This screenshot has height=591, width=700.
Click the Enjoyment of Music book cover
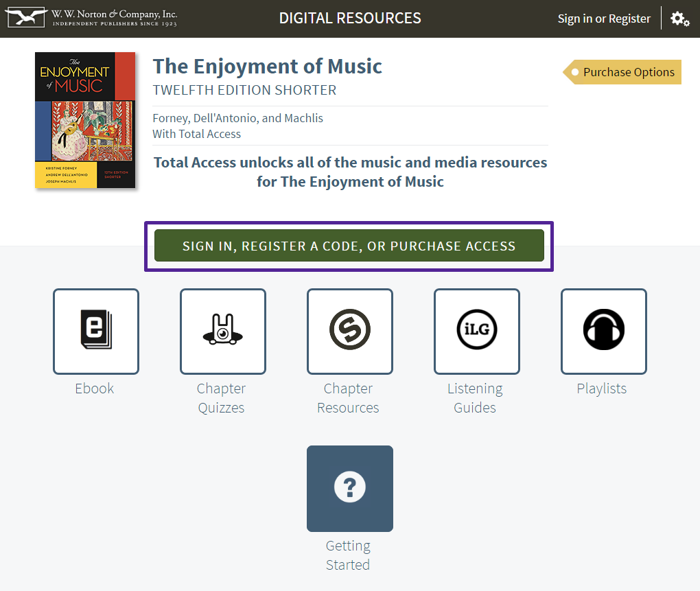tap(85, 120)
